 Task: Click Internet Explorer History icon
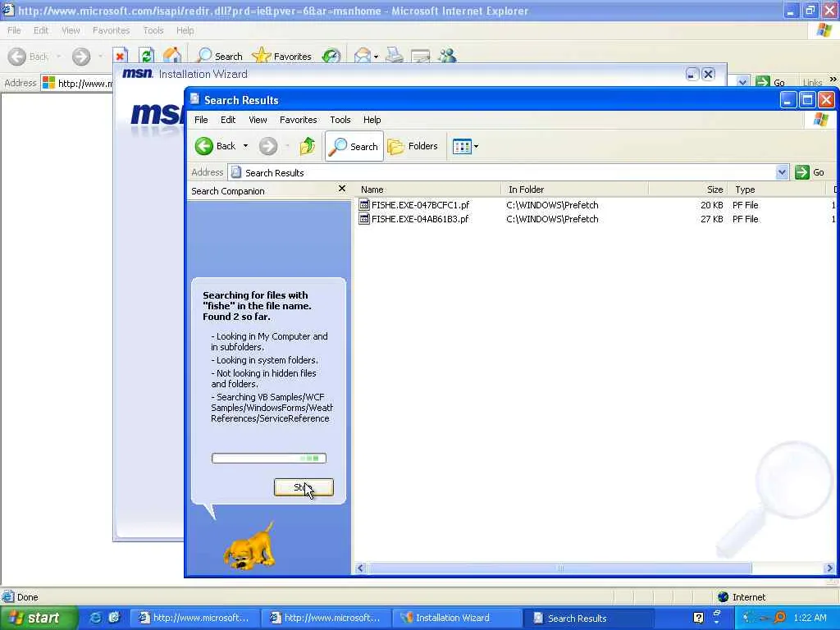331,57
